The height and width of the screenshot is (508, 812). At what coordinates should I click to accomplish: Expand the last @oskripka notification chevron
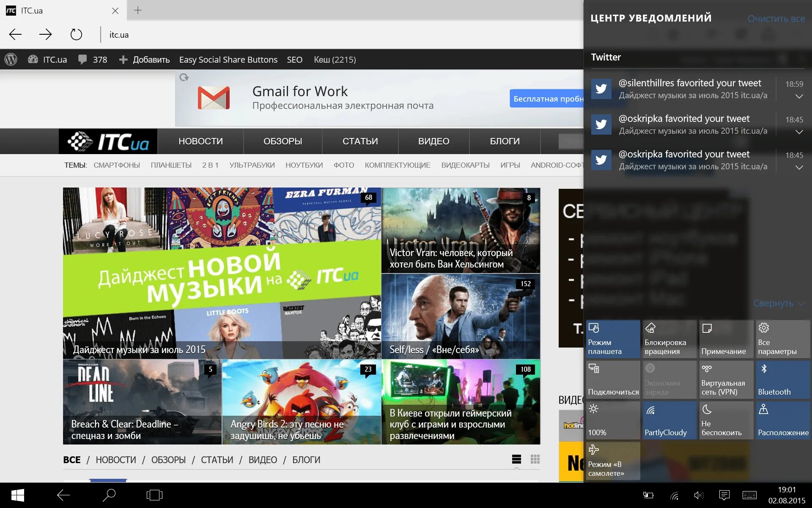click(799, 168)
